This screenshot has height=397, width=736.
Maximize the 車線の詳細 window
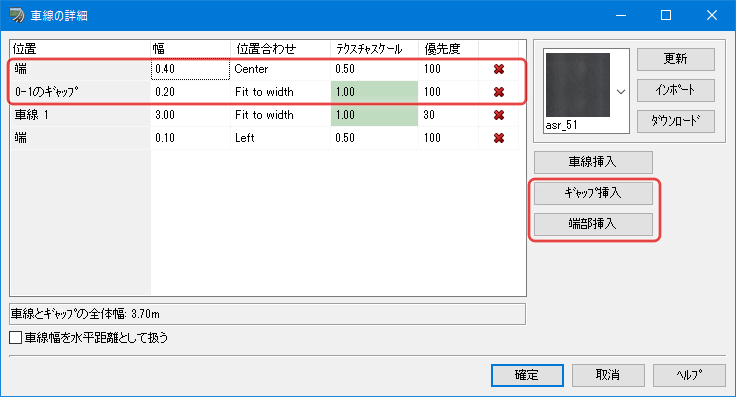[x=666, y=15]
